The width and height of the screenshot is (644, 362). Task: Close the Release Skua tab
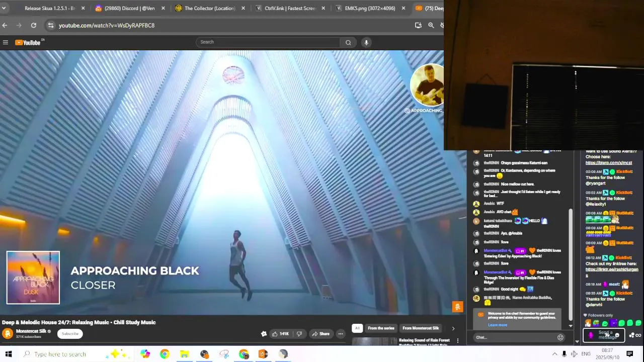[x=83, y=8]
